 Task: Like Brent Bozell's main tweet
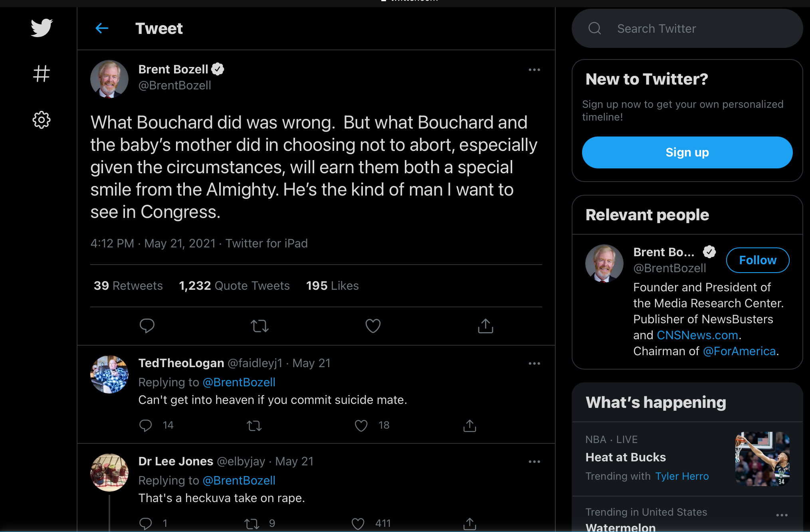pyautogui.click(x=373, y=326)
